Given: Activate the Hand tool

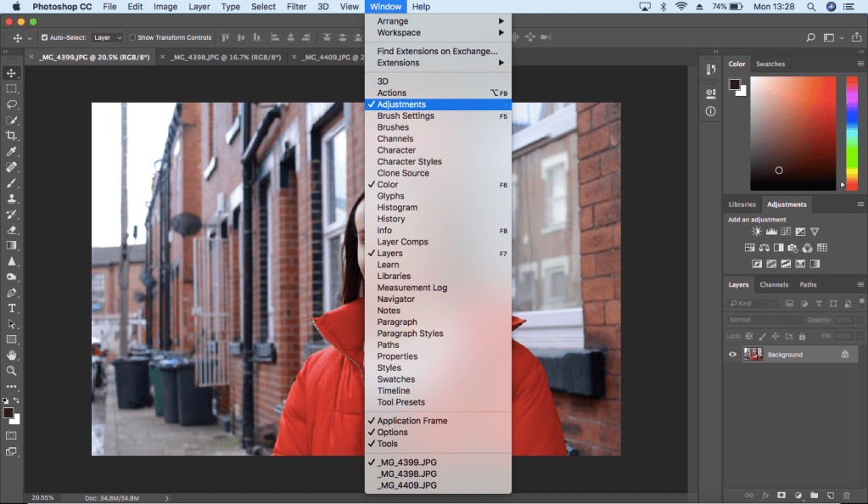Looking at the screenshot, I should coord(12,355).
